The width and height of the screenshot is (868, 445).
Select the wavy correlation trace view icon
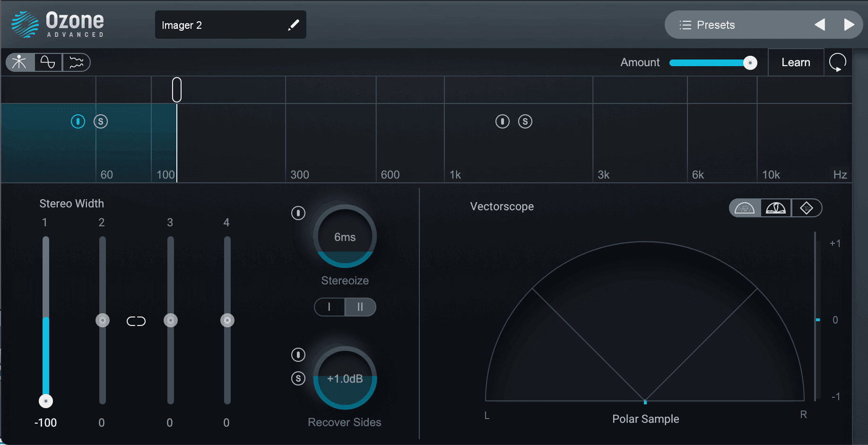pyautogui.click(x=76, y=62)
